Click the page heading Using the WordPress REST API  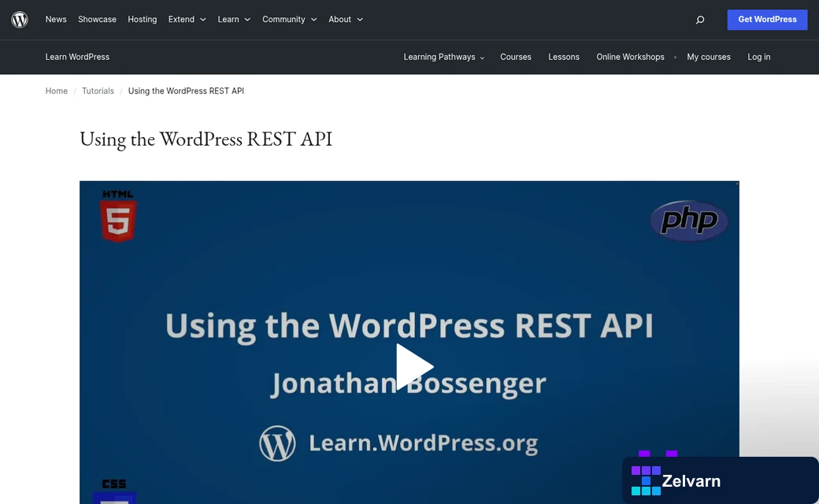pyautogui.click(x=206, y=139)
